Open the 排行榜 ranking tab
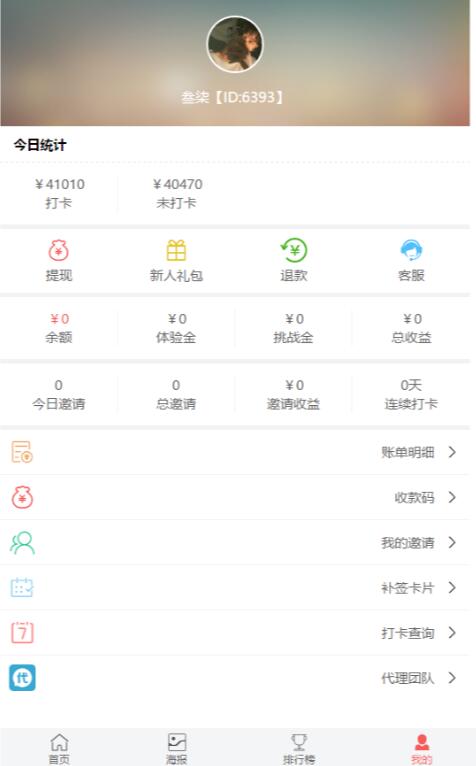 (299, 749)
